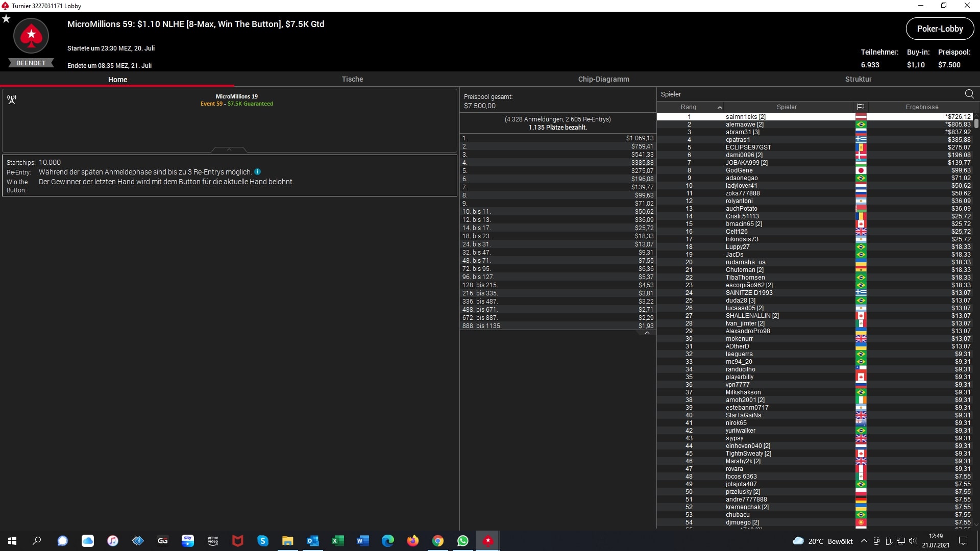Select the first-ranked player row saimn1eks
The image size is (980, 551).
coord(815,117)
